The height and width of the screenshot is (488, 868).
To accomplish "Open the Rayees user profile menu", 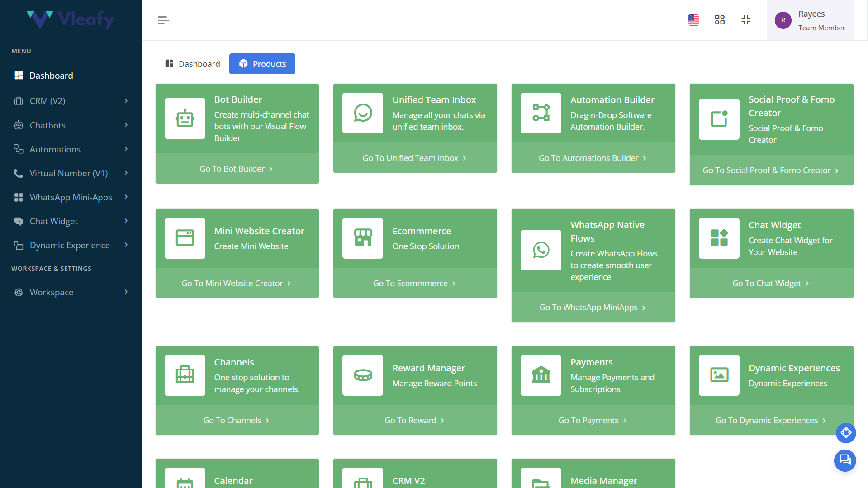I will click(810, 20).
